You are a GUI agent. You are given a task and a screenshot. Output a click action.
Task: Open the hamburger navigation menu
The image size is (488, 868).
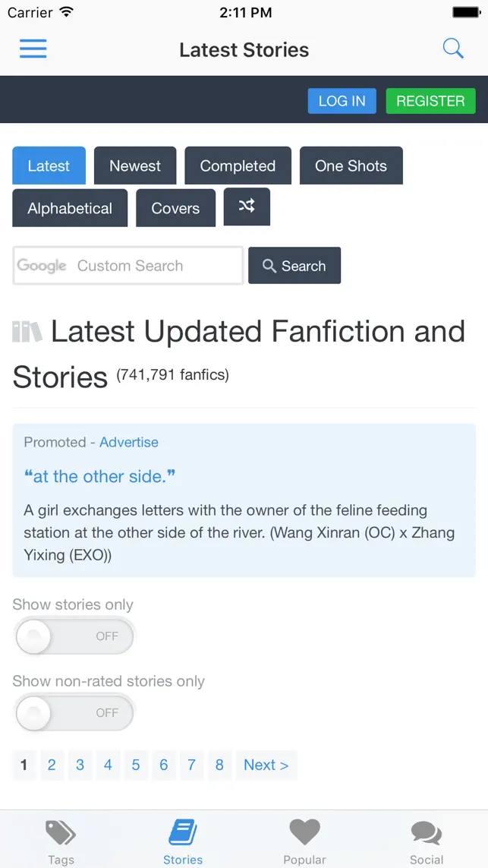point(33,49)
